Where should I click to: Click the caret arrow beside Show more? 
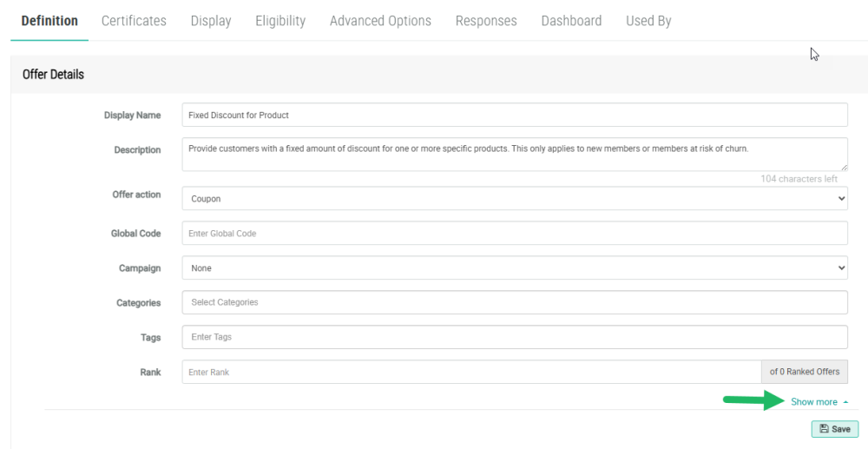pyautogui.click(x=845, y=402)
